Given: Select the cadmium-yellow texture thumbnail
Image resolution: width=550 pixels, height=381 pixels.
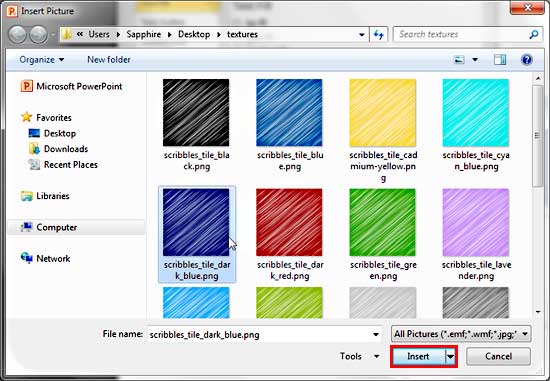Looking at the screenshot, I should click(x=383, y=113).
